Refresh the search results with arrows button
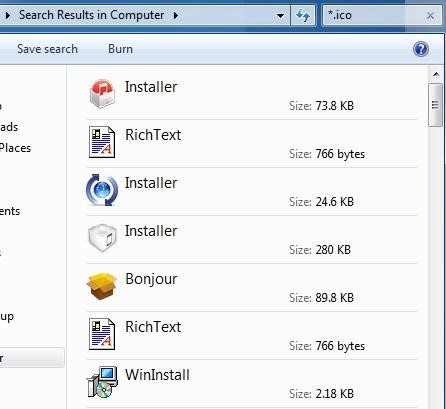The height and width of the screenshot is (409, 446). [x=303, y=15]
